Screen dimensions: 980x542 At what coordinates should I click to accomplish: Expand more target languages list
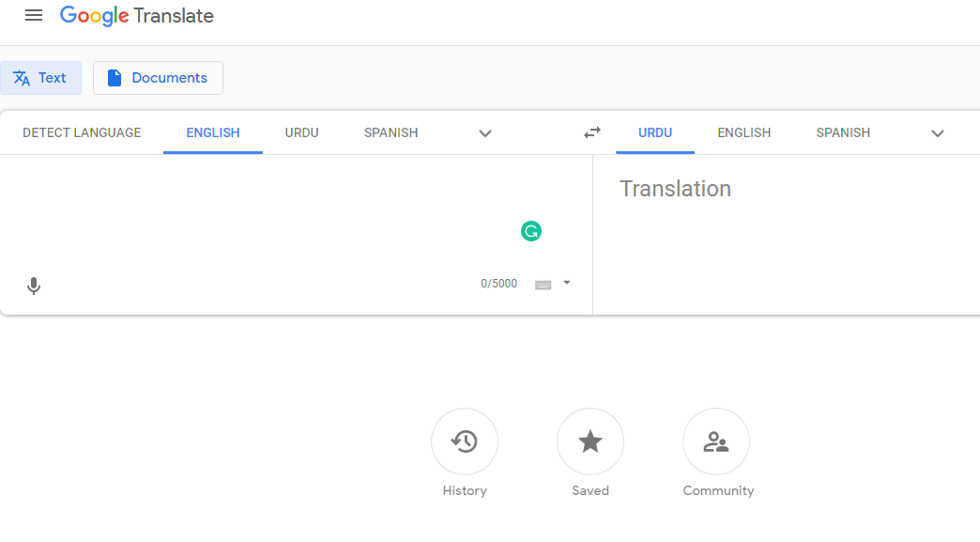tap(938, 133)
